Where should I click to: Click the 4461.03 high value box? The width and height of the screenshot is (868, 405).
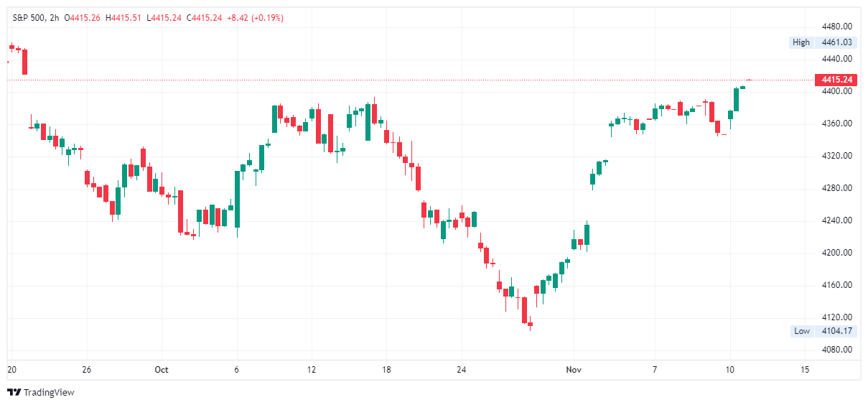coord(836,42)
